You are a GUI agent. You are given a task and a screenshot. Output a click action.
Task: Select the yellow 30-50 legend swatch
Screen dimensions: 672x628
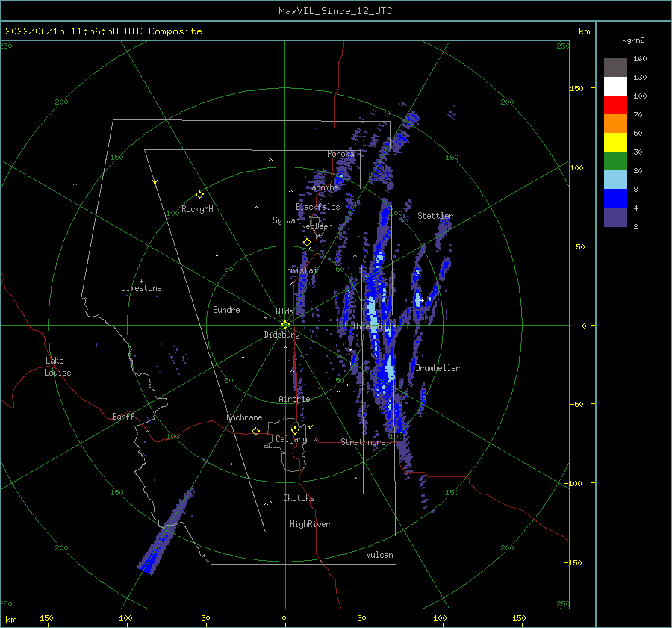(x=615, y=143)
